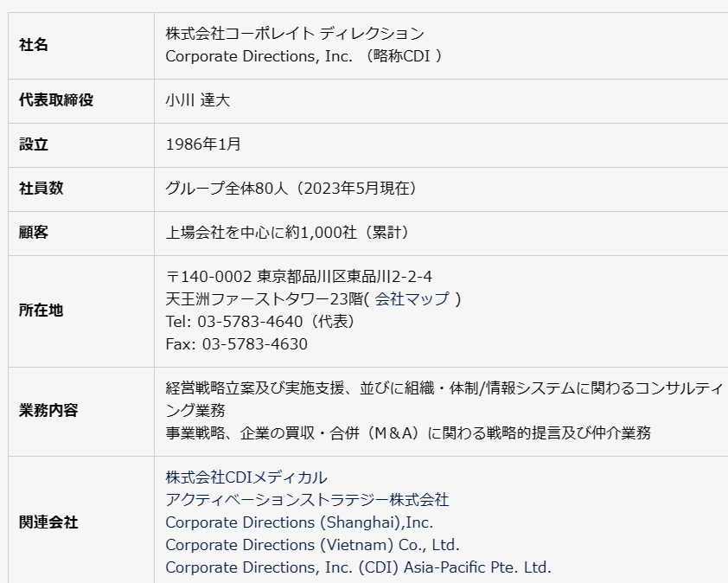Open the 会社マップ link
Screen dimensions: 728x583
click(x=412, y=298)
